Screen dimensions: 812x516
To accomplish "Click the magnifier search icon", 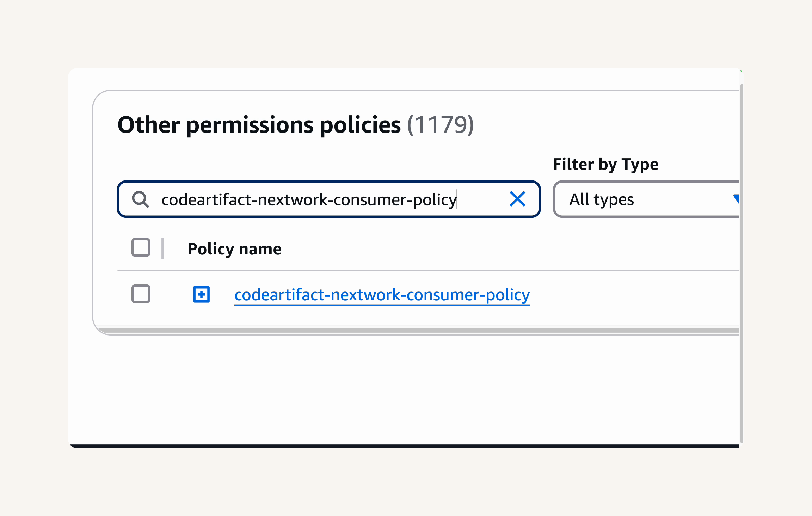I will pos(140,199).
